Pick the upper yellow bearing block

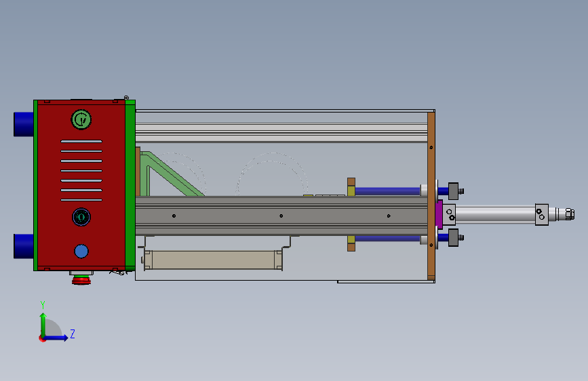[351, 191]
